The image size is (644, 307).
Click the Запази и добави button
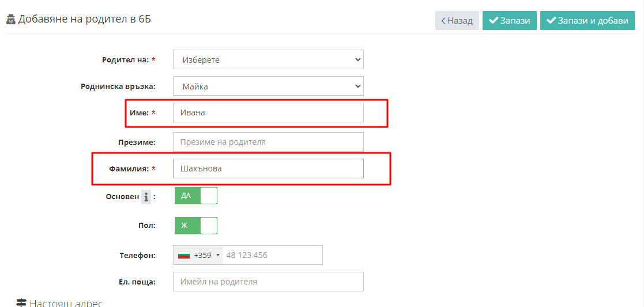(587, 21)
